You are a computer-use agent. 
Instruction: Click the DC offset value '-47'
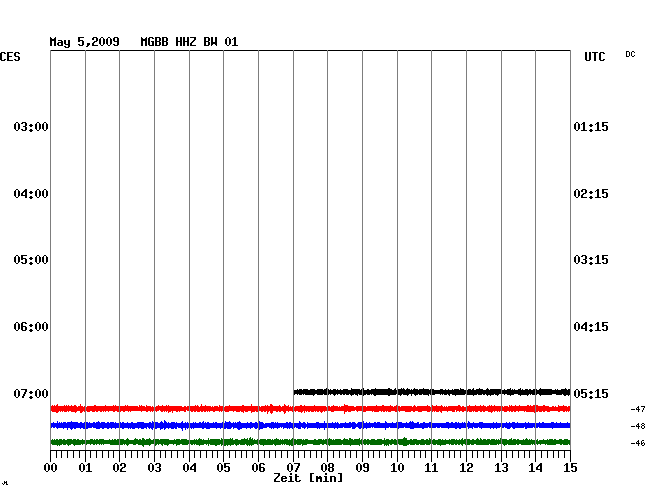click(x=638, y=409)
